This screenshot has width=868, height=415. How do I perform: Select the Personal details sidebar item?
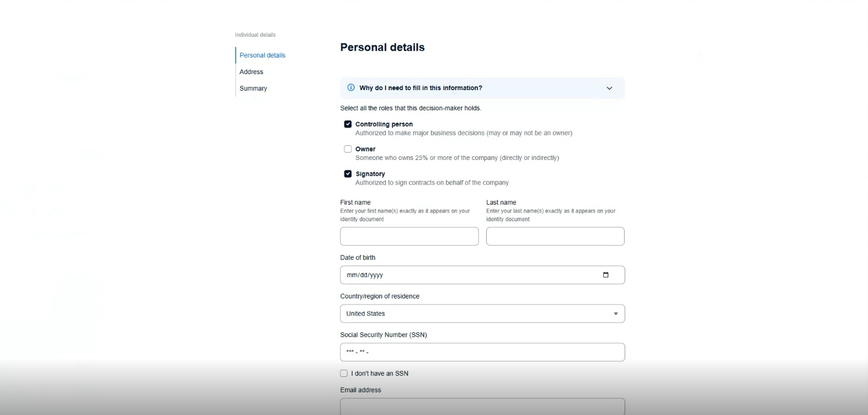[262, 55]
